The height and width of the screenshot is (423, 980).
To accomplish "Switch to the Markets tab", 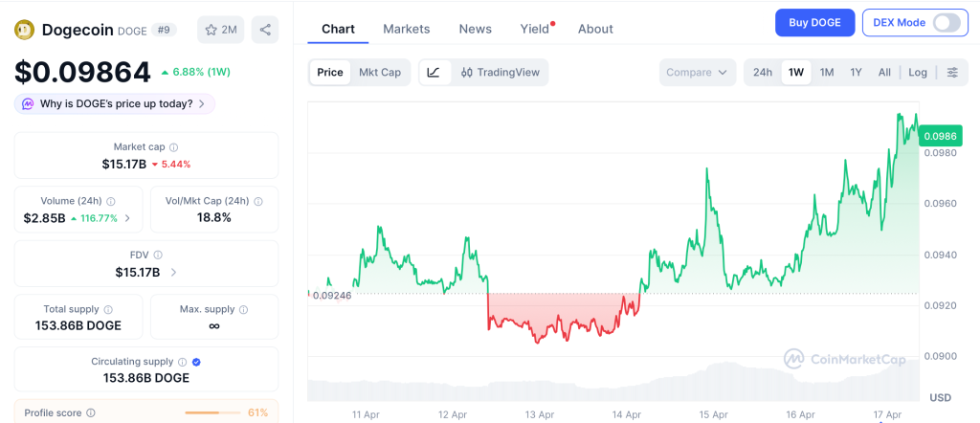I will pos(407,29).
